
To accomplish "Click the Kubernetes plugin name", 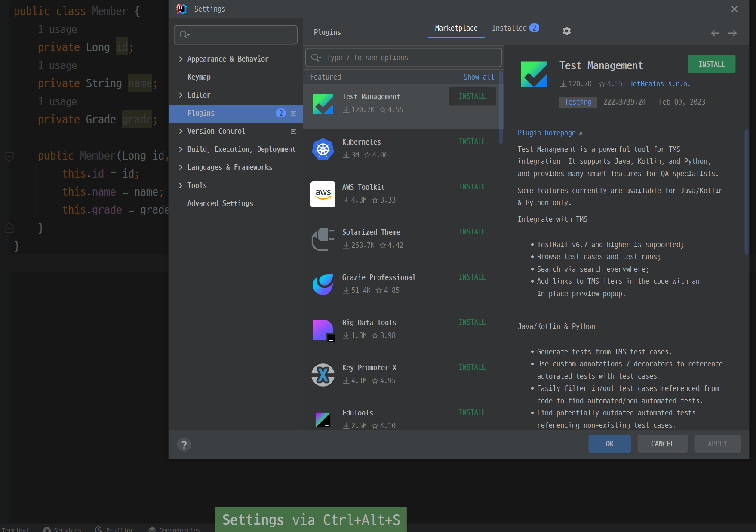I will coord(361,142).
